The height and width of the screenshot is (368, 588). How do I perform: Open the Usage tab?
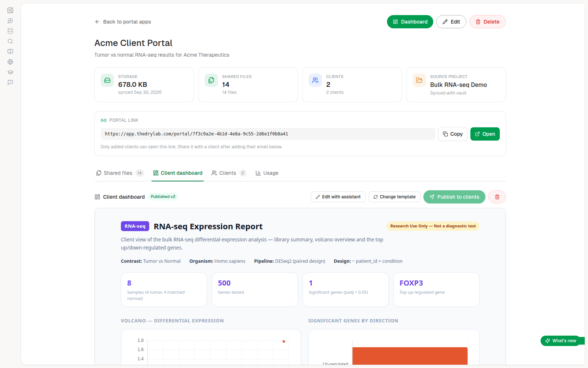[267, 173]
